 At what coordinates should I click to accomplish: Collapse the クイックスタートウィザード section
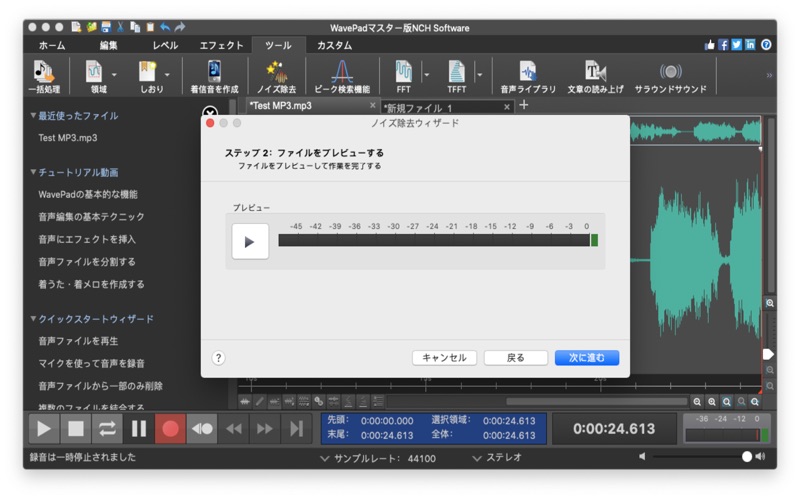click(x=34, y=319)
